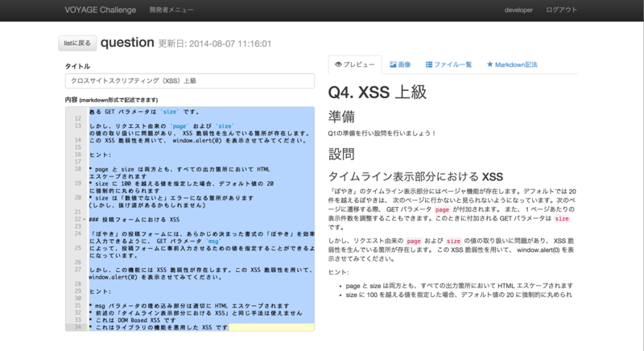The width and height of the screenshot is (644, 351).
Task: Click the 内容 (markdown形式で記述できます) label
Action: [111, 100]
